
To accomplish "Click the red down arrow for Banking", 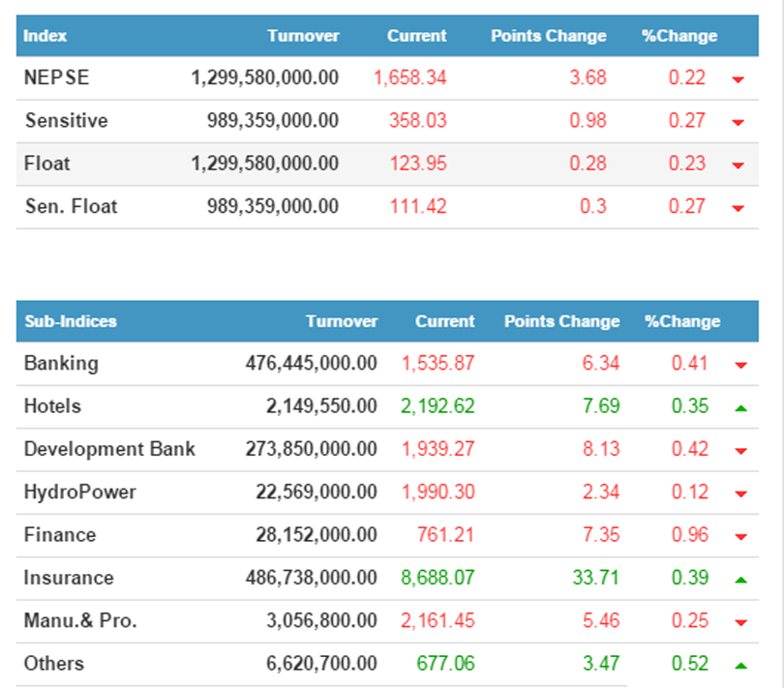I will (x=739, y=366).
